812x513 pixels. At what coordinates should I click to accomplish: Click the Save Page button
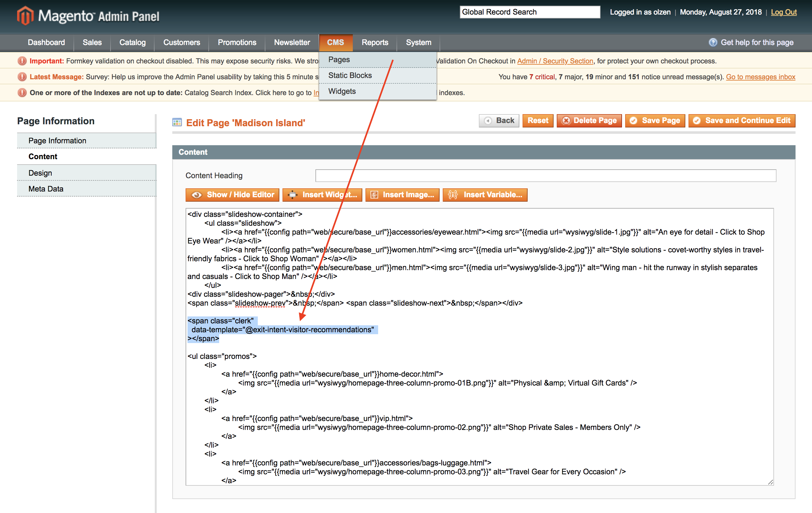pos(655,121)
